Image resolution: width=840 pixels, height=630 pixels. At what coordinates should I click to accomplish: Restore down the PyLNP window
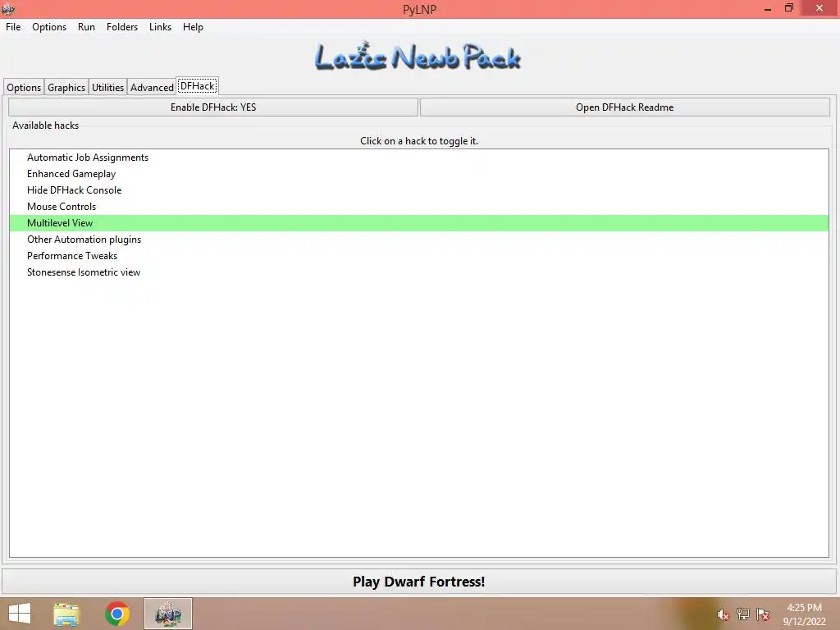(x=789, y=8)
